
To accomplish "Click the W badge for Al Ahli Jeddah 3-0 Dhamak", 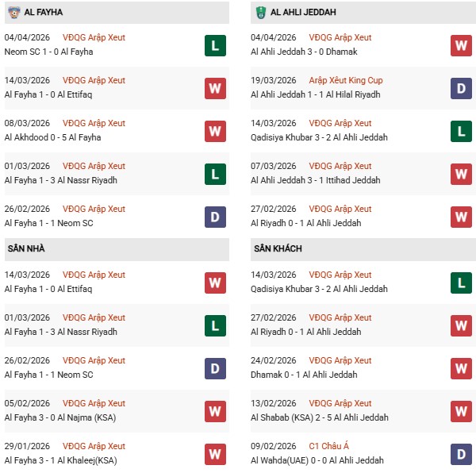I will [x=461, y=45].
